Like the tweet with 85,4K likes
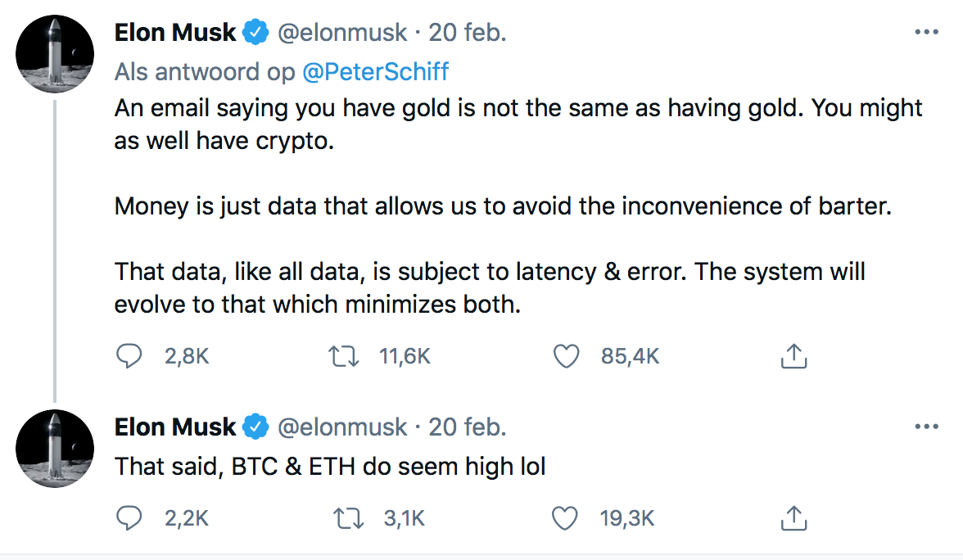Image resolution: width=963 pixels, height=560 pixels. [567, 356]
